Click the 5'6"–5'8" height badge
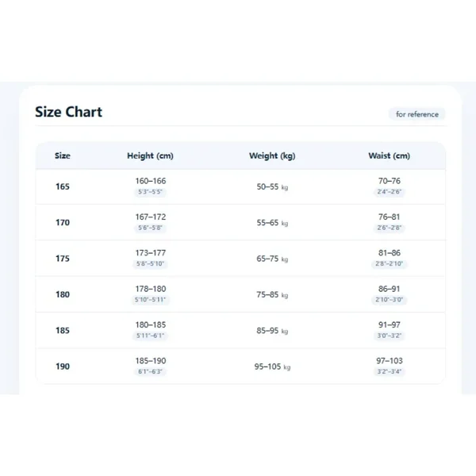The width and height of the screenshot is (476, 476). [150, 228]
